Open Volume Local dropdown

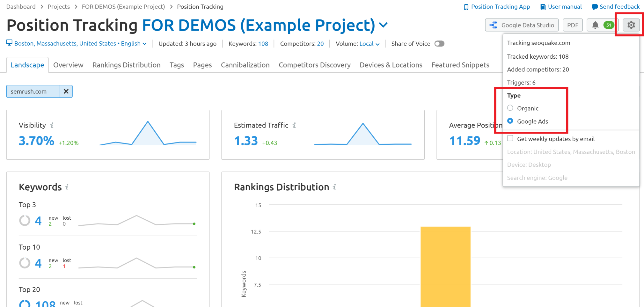369,44
